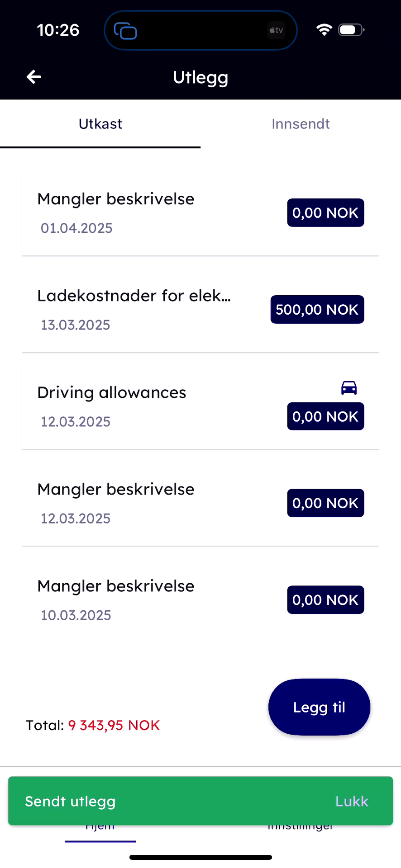Tap the Utlegg page title
The width and height of the screenshot is (401, 868).
200,77
